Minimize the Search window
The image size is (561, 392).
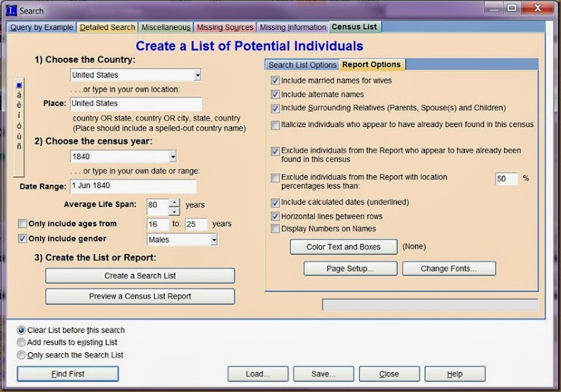[x=494, y=8]
